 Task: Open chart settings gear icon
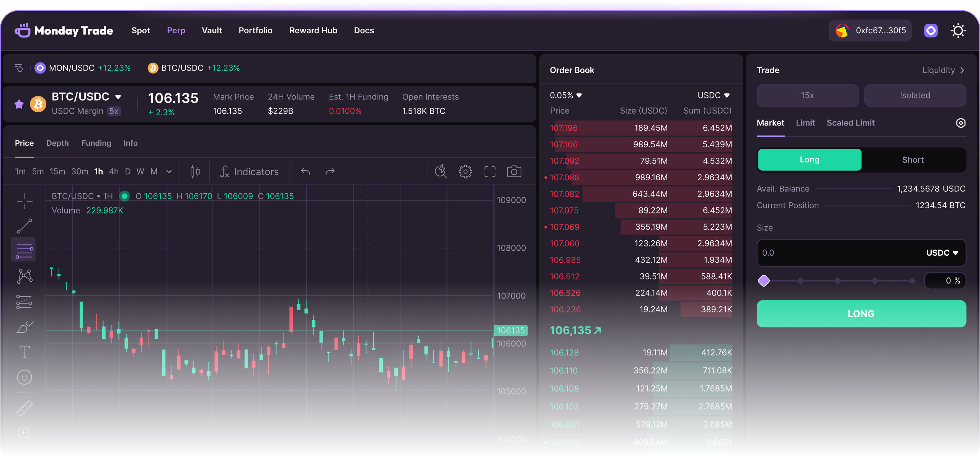pyautogui.click(x=465, y=171)
